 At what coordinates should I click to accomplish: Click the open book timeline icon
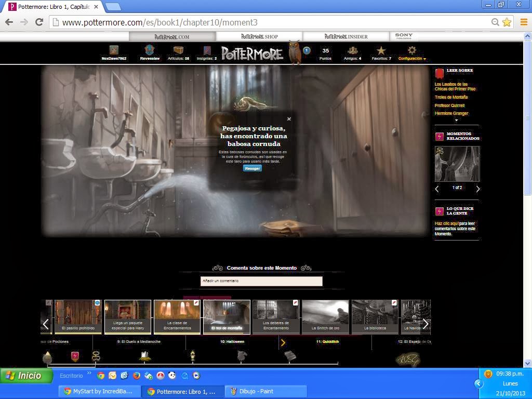[x=145, y=356]
